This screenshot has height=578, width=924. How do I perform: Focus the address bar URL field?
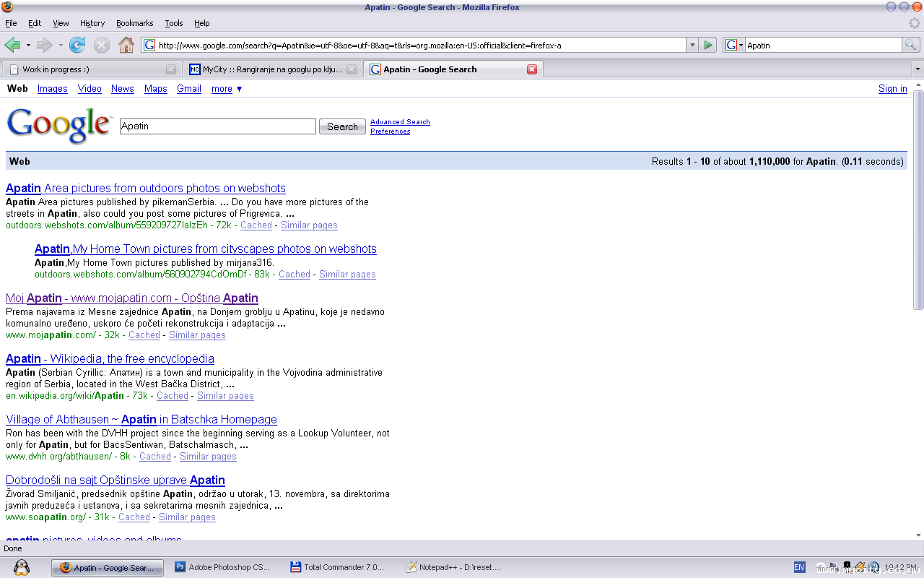pos(420,45)
